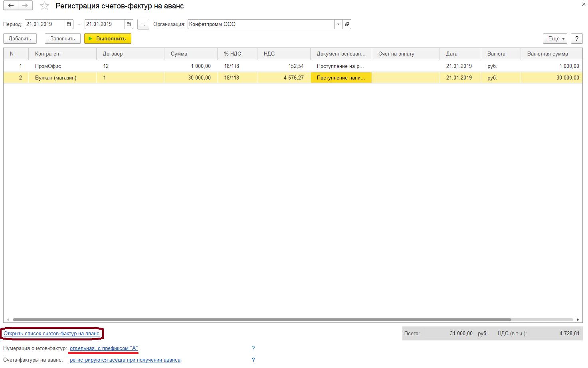Click the Заполнить button

click(63, 38)
